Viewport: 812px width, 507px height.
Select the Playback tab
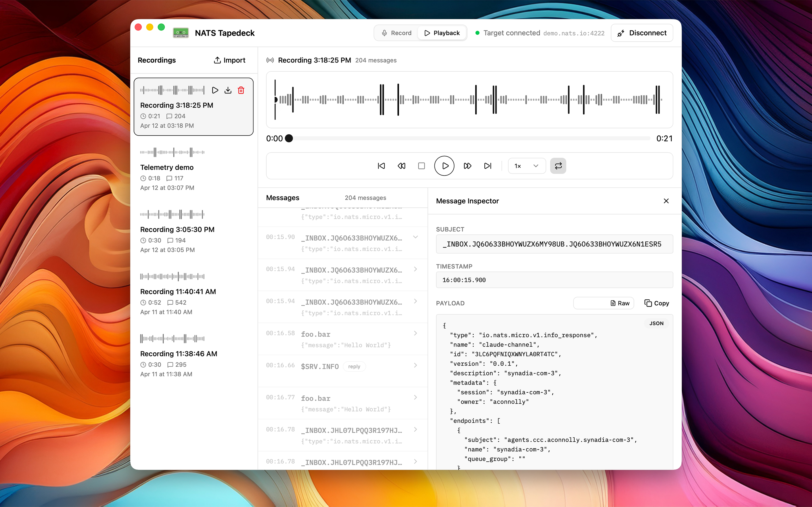[442, 32]
